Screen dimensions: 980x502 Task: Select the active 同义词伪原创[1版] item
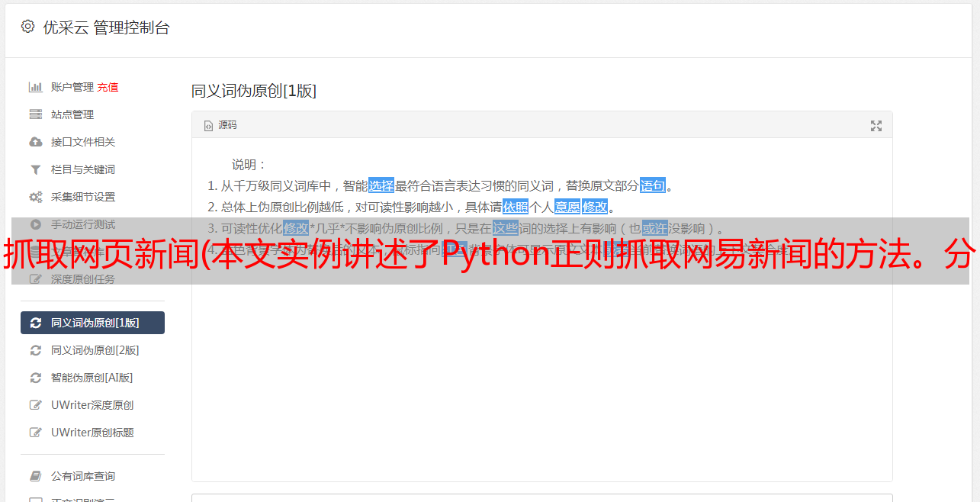pyautogui.click(x=92, y=323)
